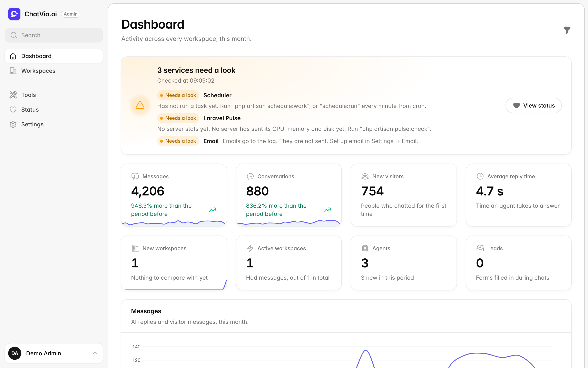Image resolution: width=588 pixels, height=368 pixels.
Task: Click the 754 new visitors value
Action: tap(372, 191)
